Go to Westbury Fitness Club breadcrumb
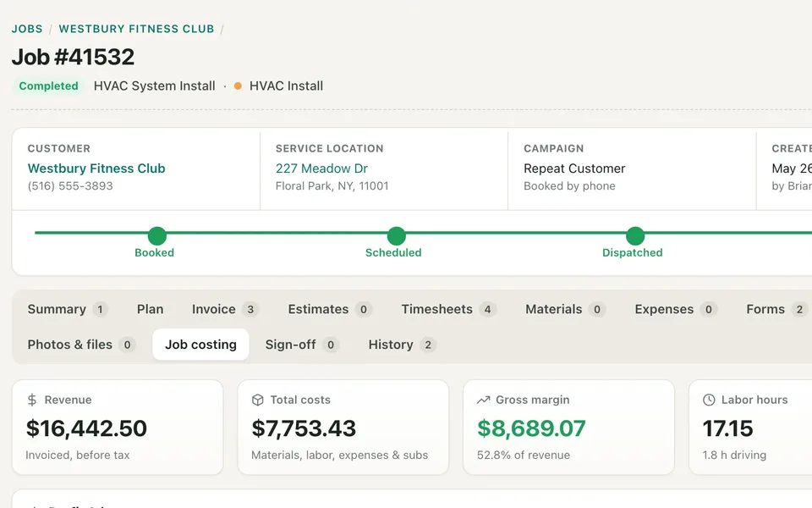812x508 pixels. click(x=136, y=29)
